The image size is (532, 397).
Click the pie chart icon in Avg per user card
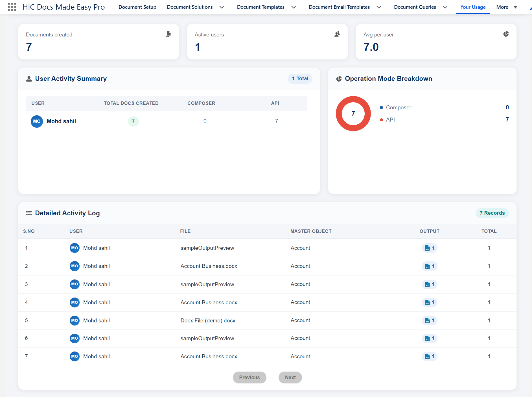pos(506,34)
